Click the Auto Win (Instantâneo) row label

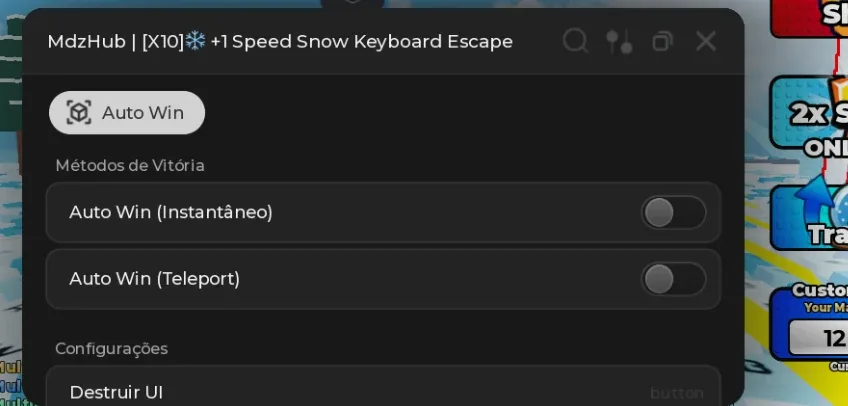[171, 212]
